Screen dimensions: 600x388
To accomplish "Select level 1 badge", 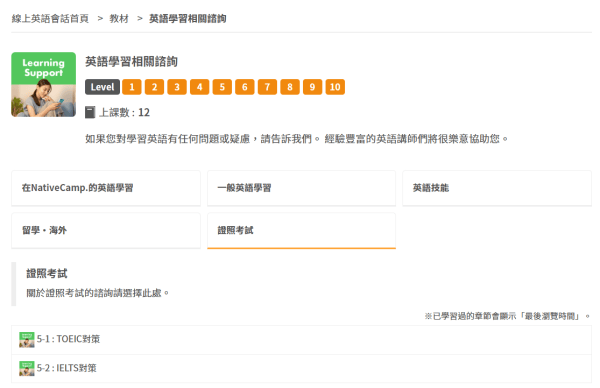I will pyautogui.click(x=132, y=87).
